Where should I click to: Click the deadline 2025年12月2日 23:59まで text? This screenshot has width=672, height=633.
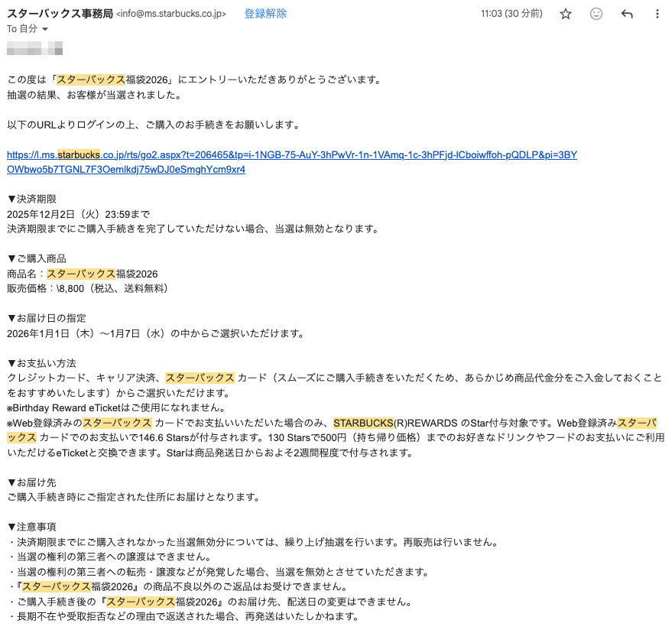coord(78,214)
